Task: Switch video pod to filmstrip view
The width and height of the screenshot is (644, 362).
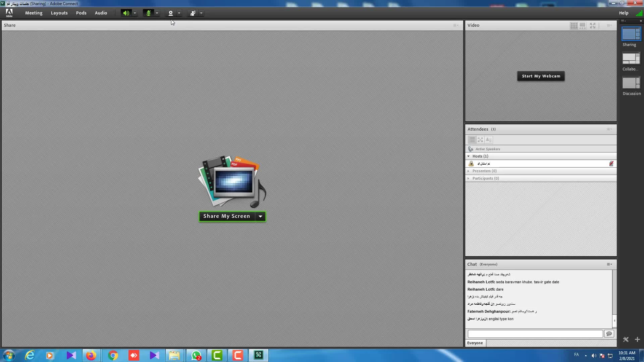Action: [583, 25]
